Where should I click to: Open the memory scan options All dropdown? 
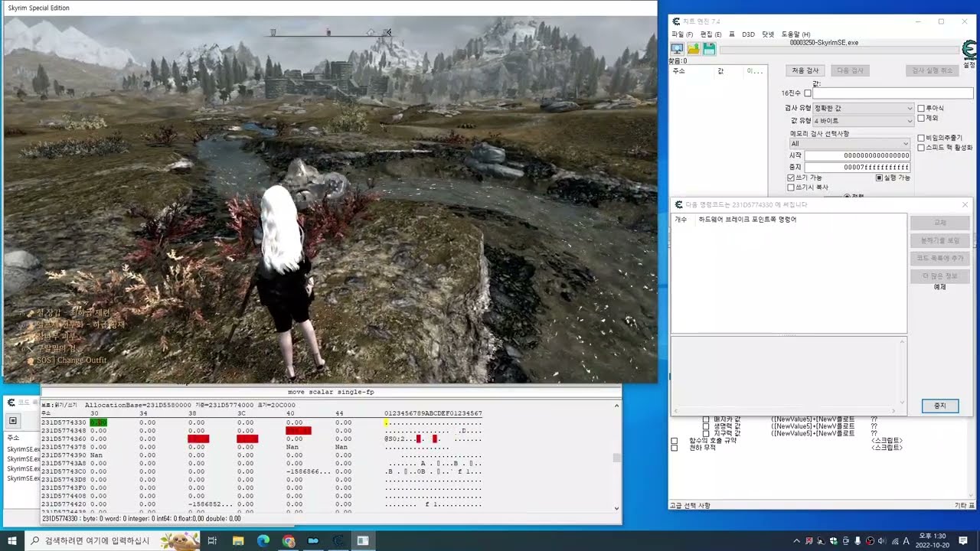click(849, 143)
